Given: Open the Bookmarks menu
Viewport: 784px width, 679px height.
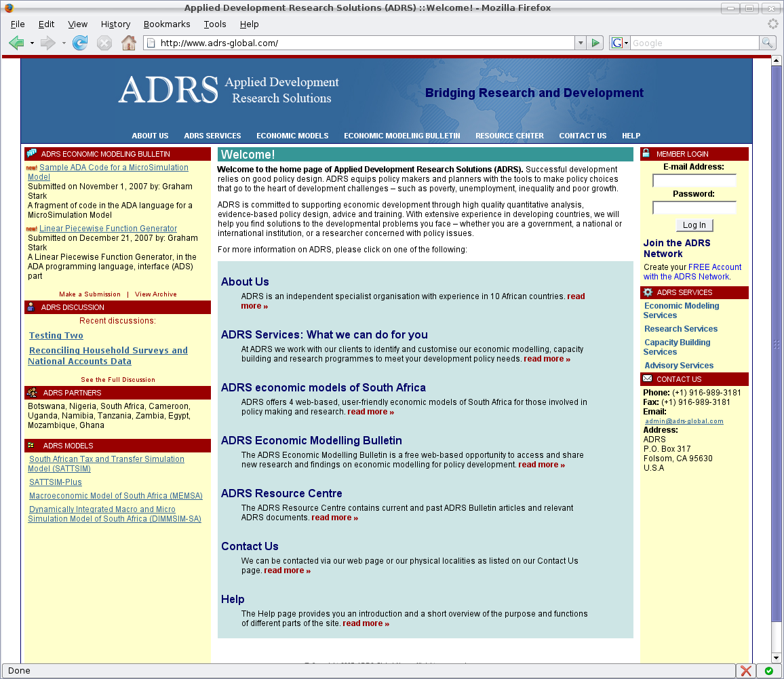Looking at the screenshot, I should (x=167, y=24).
